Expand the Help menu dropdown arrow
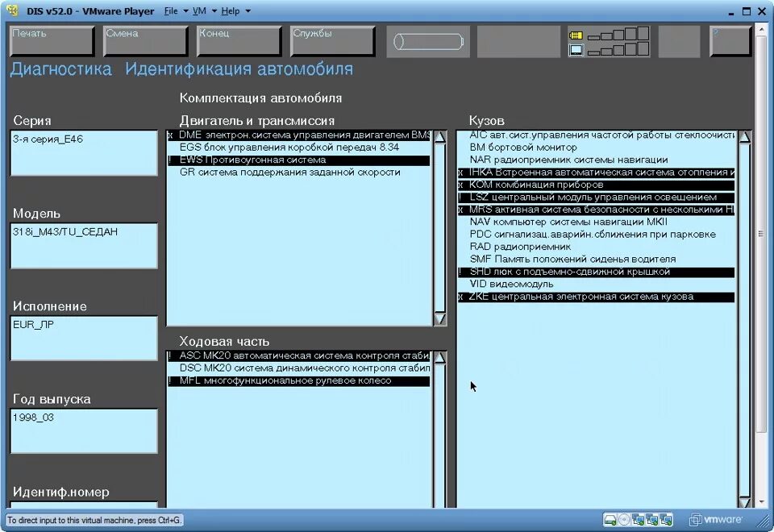 (248, 10)
